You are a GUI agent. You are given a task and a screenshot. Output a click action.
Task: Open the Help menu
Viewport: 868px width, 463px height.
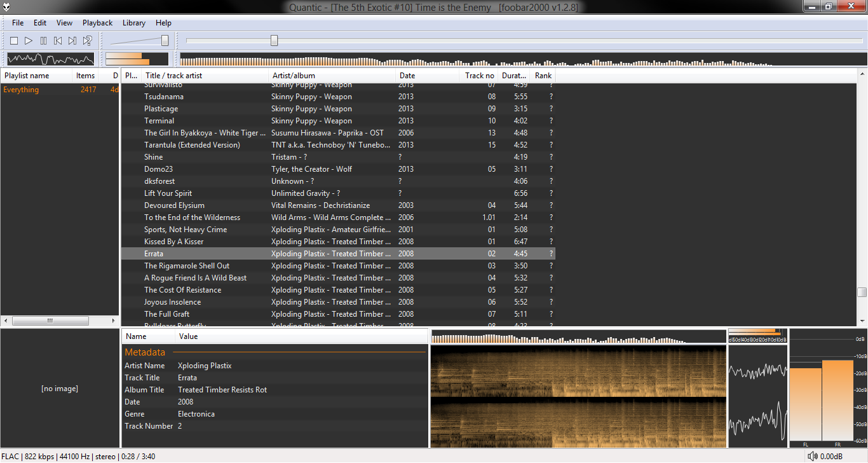[x=163, y=23]
